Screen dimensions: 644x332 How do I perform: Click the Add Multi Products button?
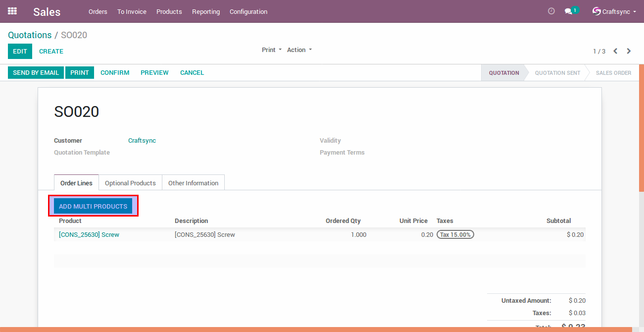click(93, 206)
